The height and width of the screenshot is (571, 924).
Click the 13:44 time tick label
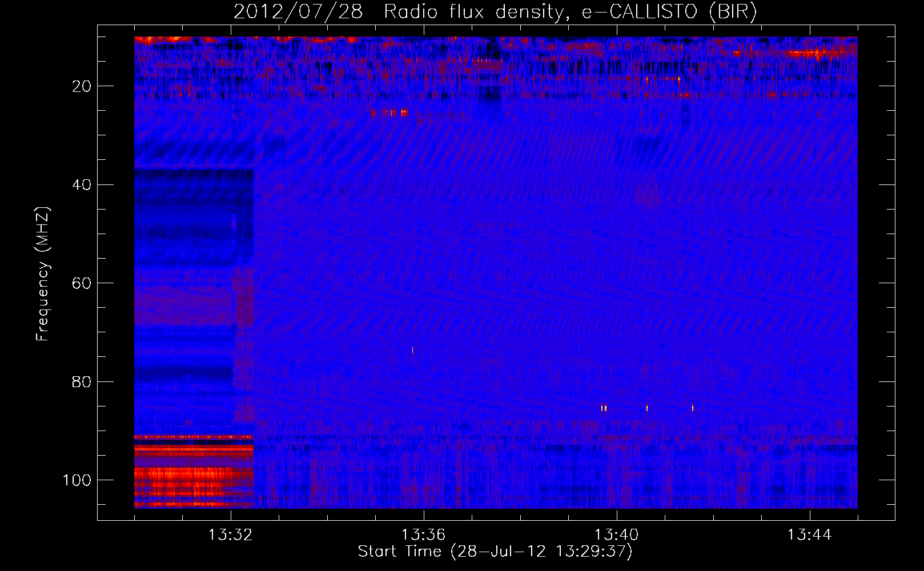click(809, 535)
